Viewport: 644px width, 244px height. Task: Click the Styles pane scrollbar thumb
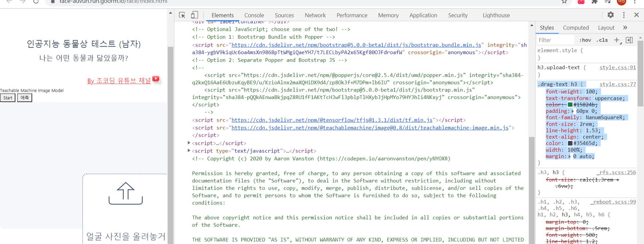point(640,73)
